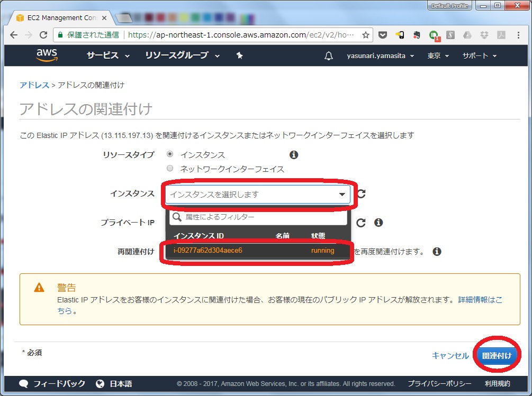Open the サポート menu
The height and width of the screenshot is (396, 532).
[480, 56]
